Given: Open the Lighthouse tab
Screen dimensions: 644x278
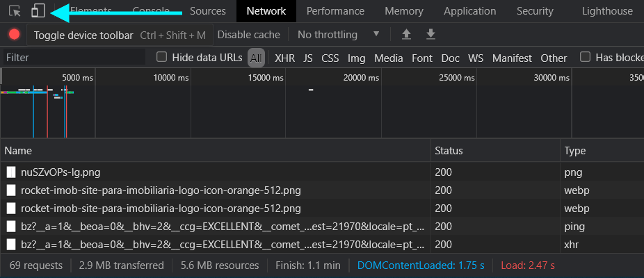Looking at the screenshot, I should [607, 11].
